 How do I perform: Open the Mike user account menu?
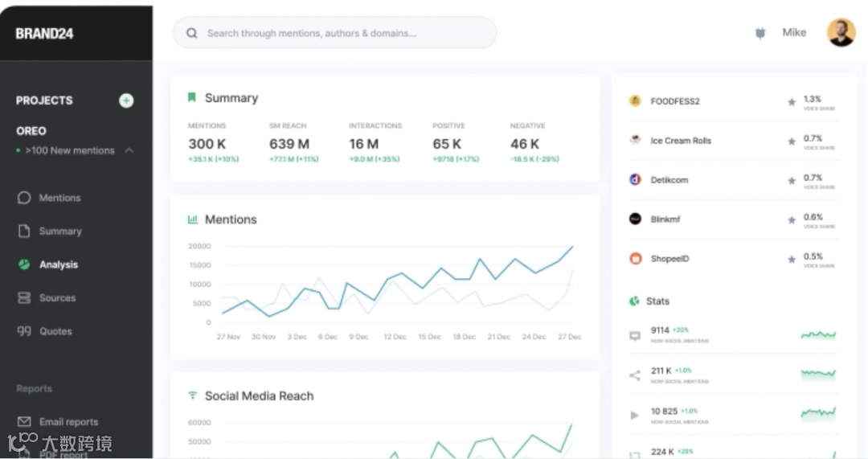[x=794, y=33]
